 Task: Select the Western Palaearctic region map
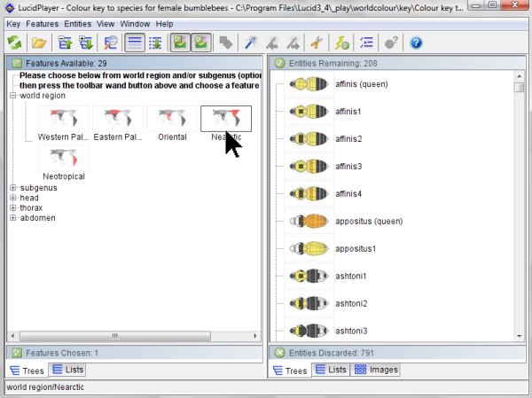click(64, 119)
